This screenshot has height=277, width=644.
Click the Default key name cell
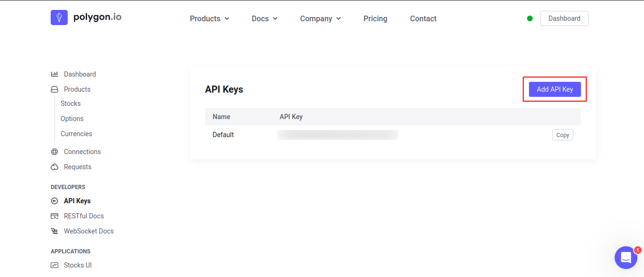point(223,135)
